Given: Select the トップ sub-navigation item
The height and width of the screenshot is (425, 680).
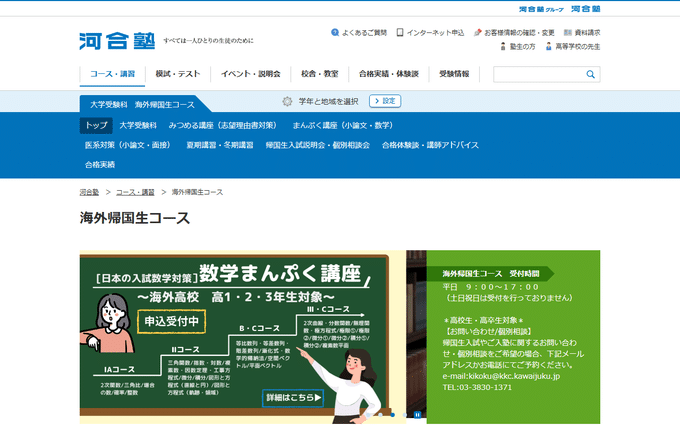Looking at the screenshot, I should [96, 125].
